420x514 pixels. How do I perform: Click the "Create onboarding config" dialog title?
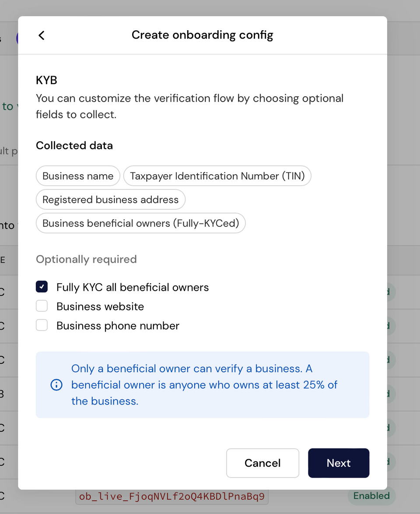pos(202,35)
